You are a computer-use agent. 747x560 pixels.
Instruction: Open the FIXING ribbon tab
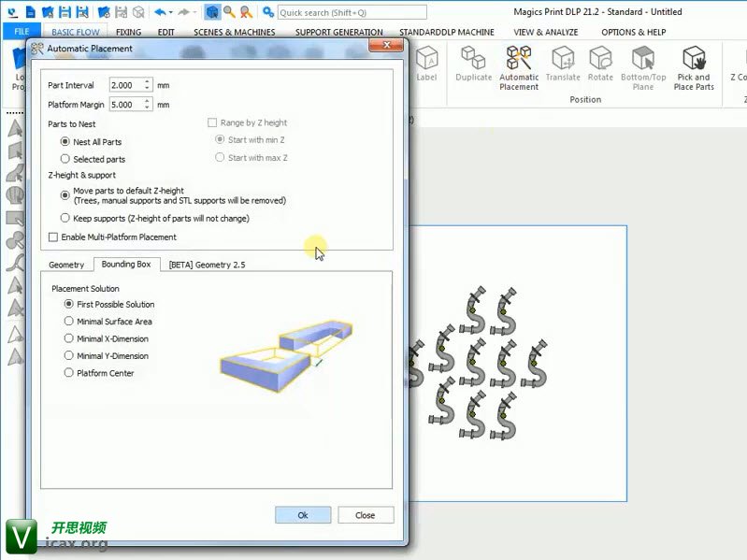tap(128, 32)
